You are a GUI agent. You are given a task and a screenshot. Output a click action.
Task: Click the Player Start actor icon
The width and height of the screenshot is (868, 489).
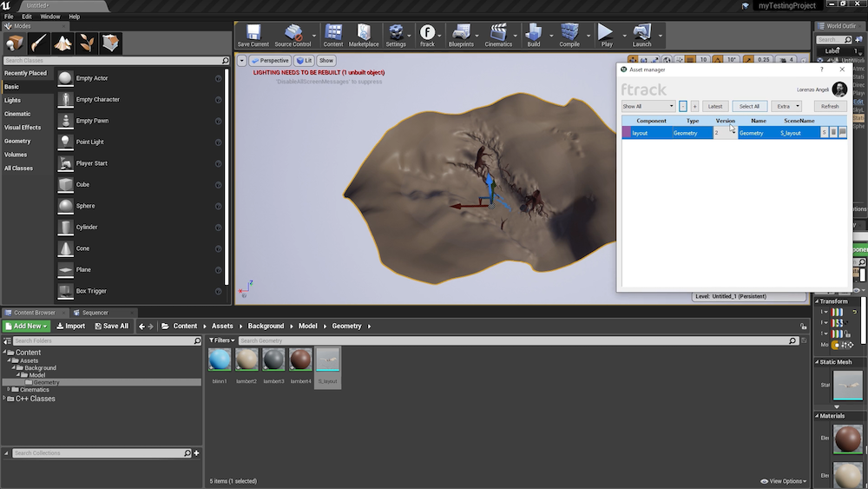[65, 163]
